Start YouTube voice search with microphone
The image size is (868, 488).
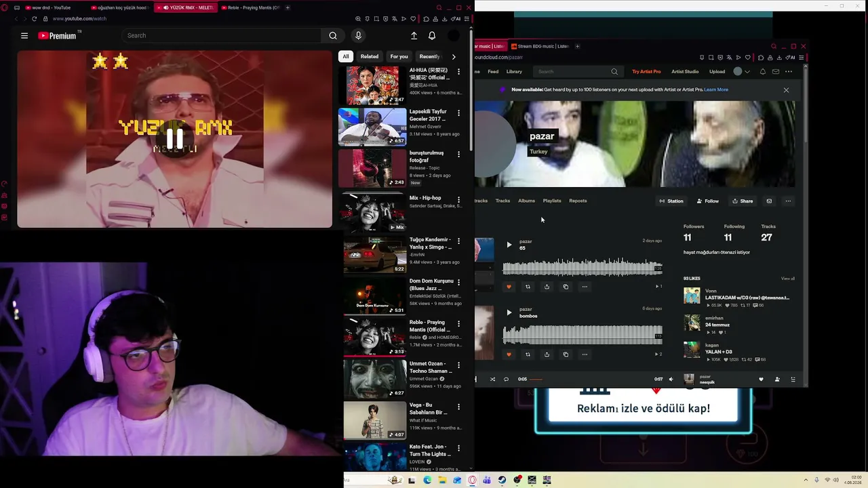(x=359, y=36)
